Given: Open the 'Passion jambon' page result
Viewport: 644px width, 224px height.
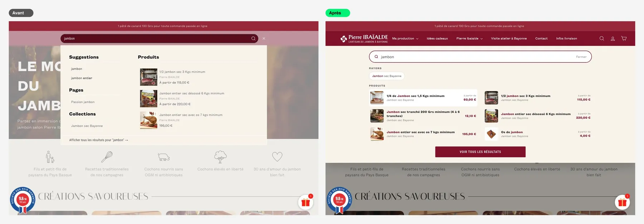Looking at the screenshot, I should (x=83, y=102).
